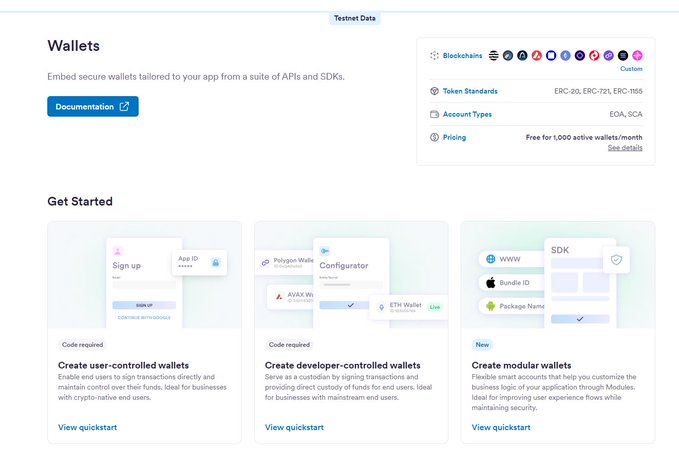Viewport: 679px width, 462px height.
Task: Open the Sign up illustration thumbnail
Action: click(144, 275)
